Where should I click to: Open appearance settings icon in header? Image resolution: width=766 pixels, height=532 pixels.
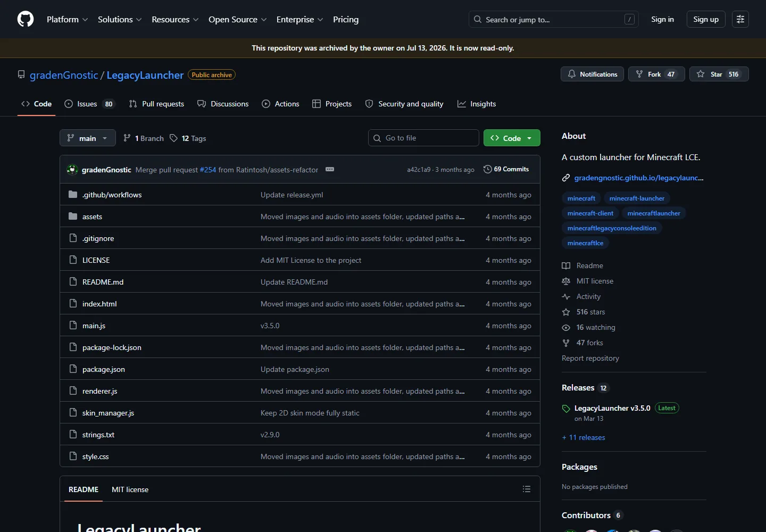740,19
